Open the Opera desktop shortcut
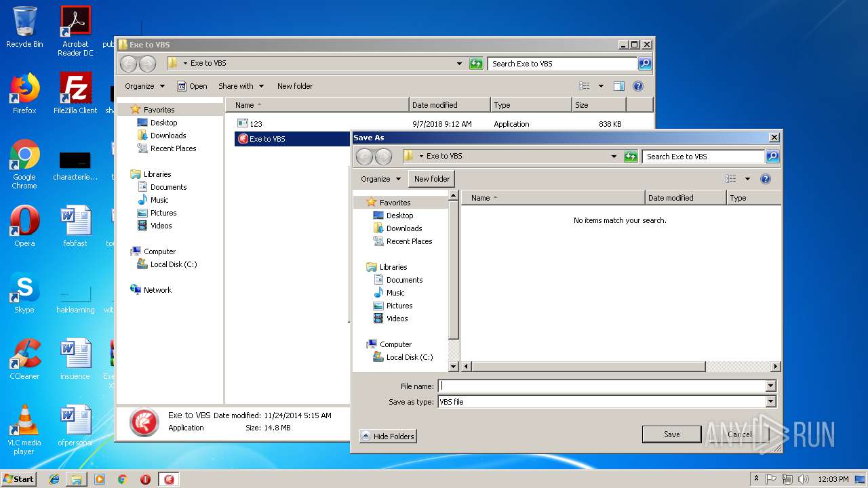 [x=24, y=226]
